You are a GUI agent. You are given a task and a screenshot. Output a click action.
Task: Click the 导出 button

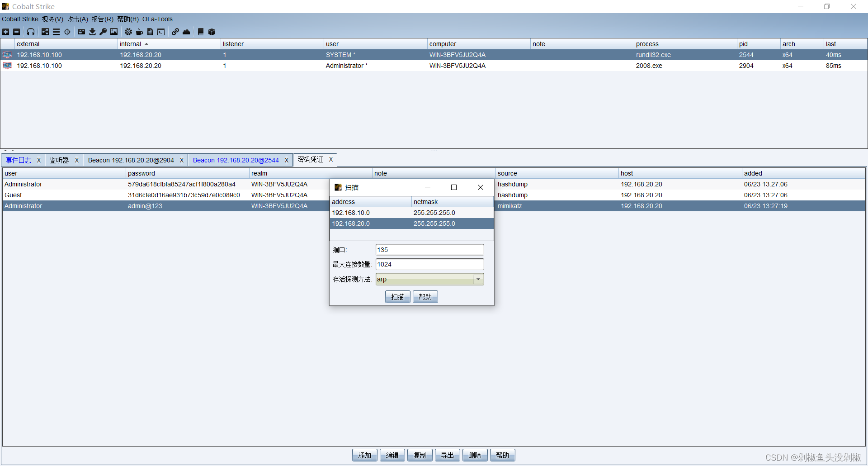point(448,455)
